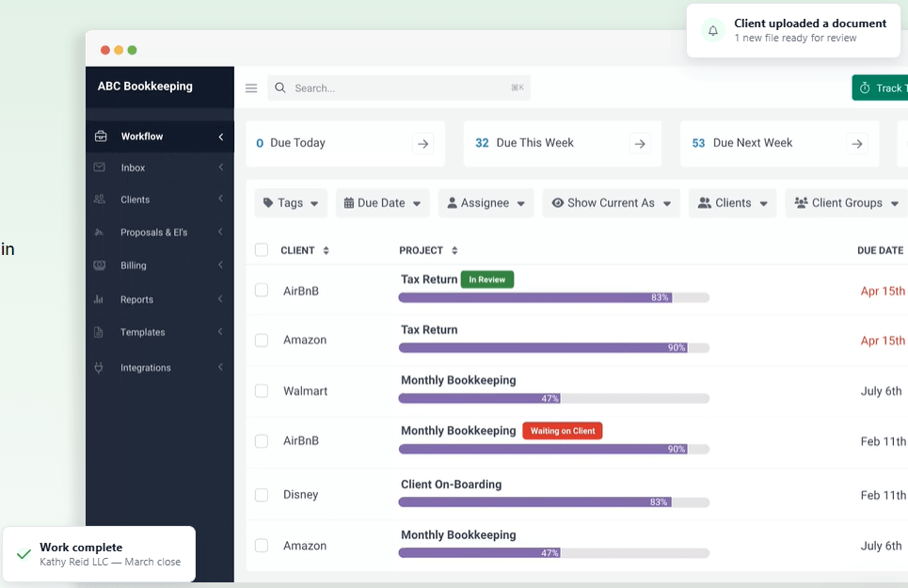908x588 pixels.
Task: Check the Walmart row checkbox
Action: pos(262,390)
